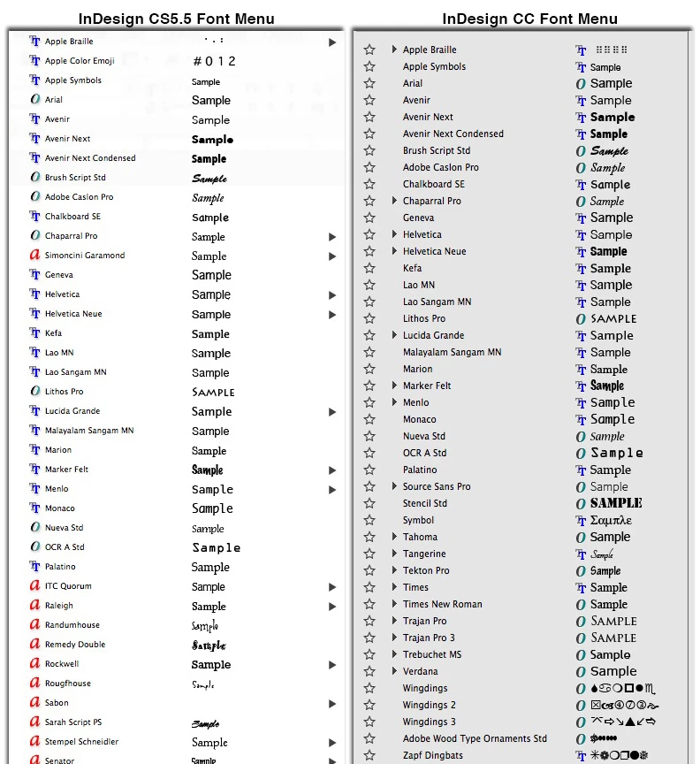Star the Verdana font in CC menu
Image resolution: width=700 pixels, height=764 pixels.
point(369,671)
